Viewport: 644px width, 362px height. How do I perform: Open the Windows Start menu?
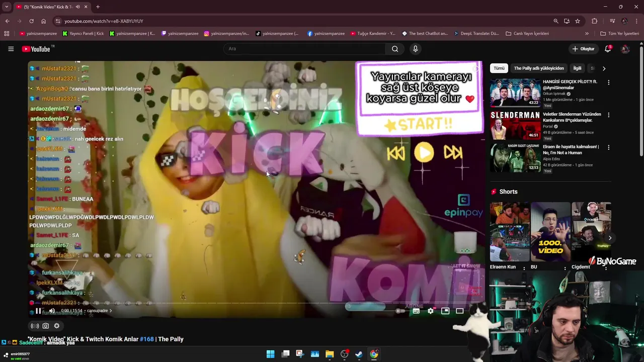tap(270, 354)
